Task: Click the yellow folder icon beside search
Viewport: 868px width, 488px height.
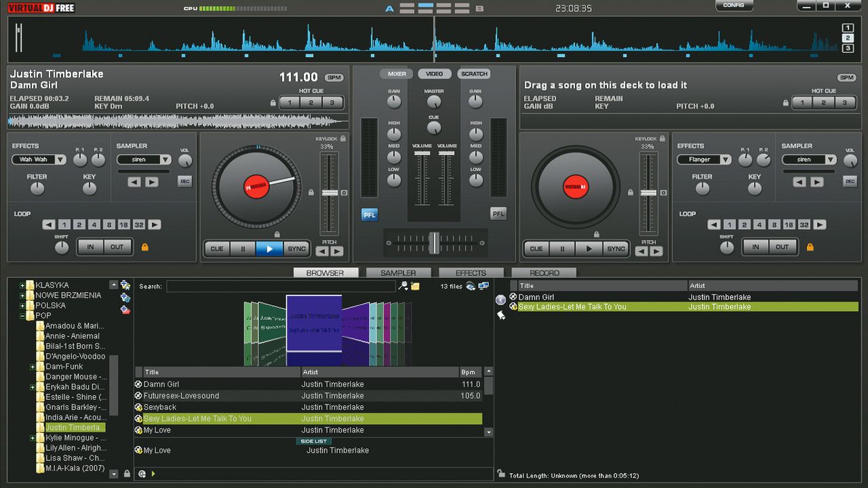Action: point(415,286)
